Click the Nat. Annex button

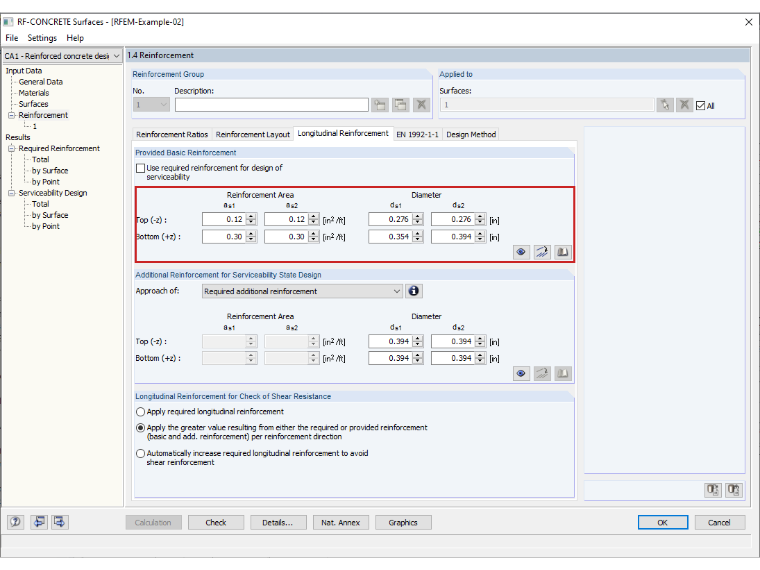pos(341,522)
